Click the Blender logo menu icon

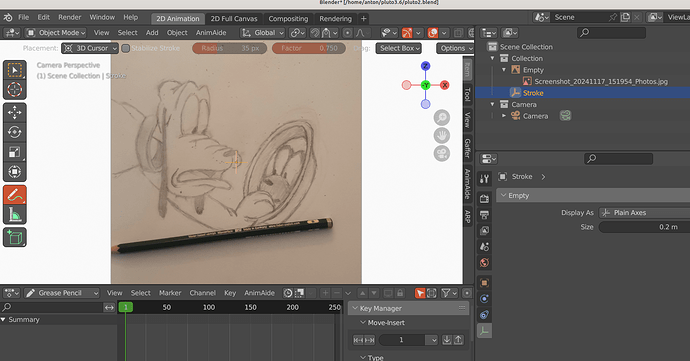pyautogui.click(x=8, y=18)
